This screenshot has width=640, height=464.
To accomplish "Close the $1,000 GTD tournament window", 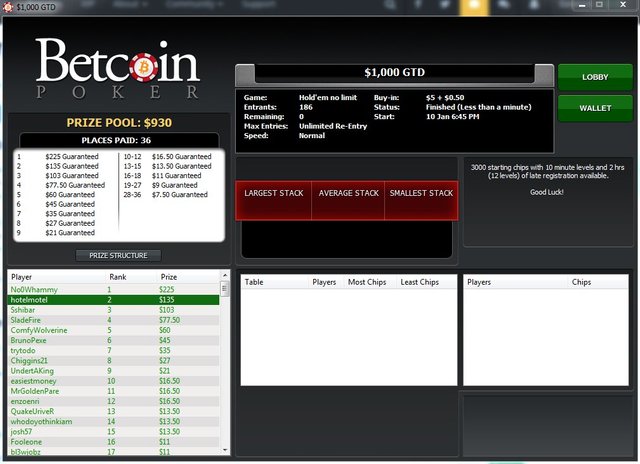I will click(623, 5).
